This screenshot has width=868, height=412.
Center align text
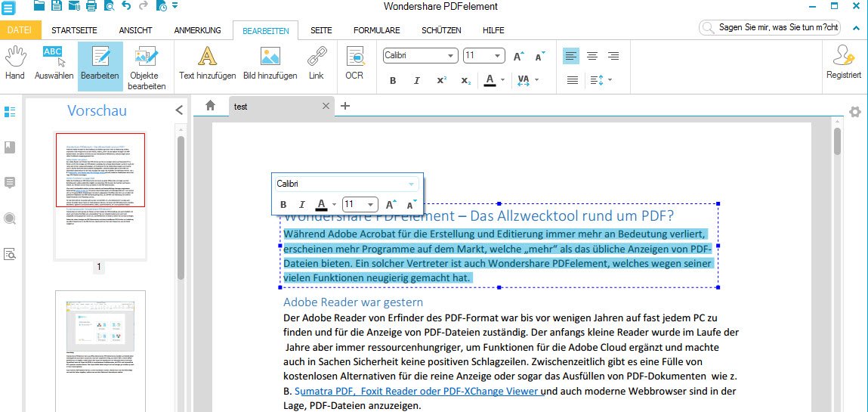click(592, 56)
